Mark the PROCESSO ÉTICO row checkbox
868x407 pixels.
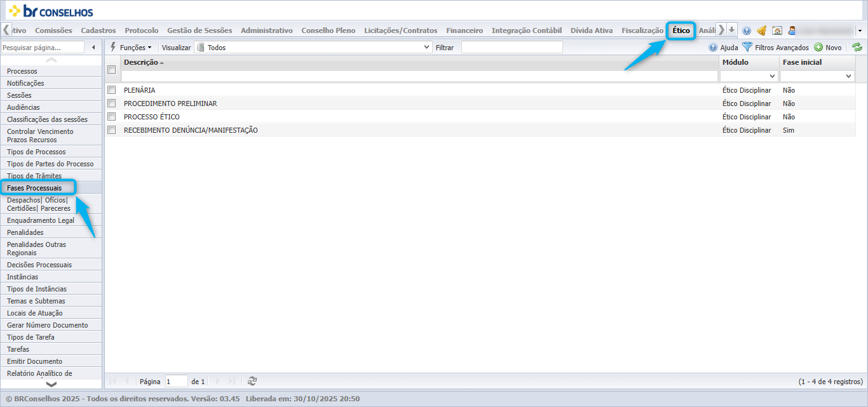(x=112, y=117)
